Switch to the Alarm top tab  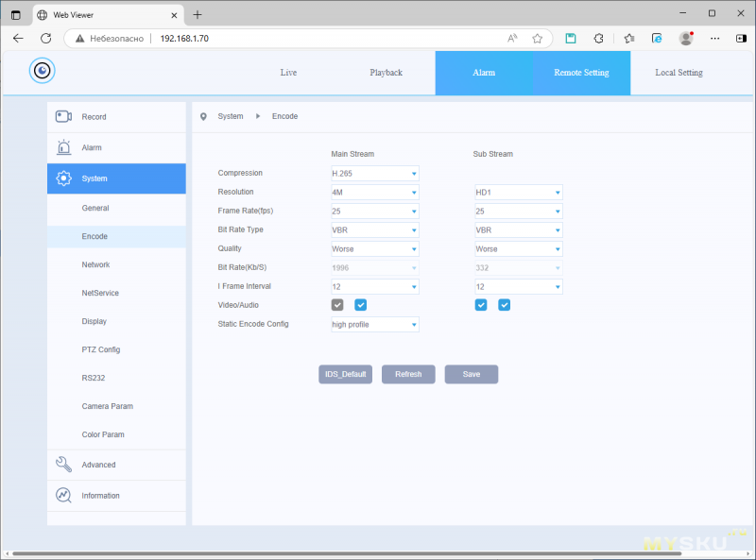[x=484, y=73]
